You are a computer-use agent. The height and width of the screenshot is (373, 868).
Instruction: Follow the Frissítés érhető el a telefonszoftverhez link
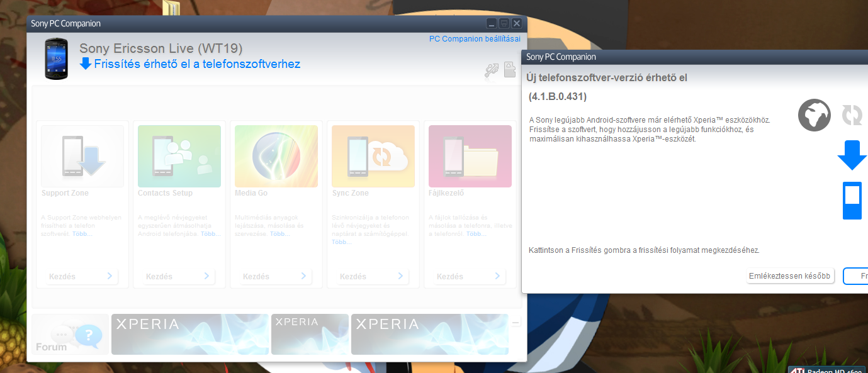(197, 64)
